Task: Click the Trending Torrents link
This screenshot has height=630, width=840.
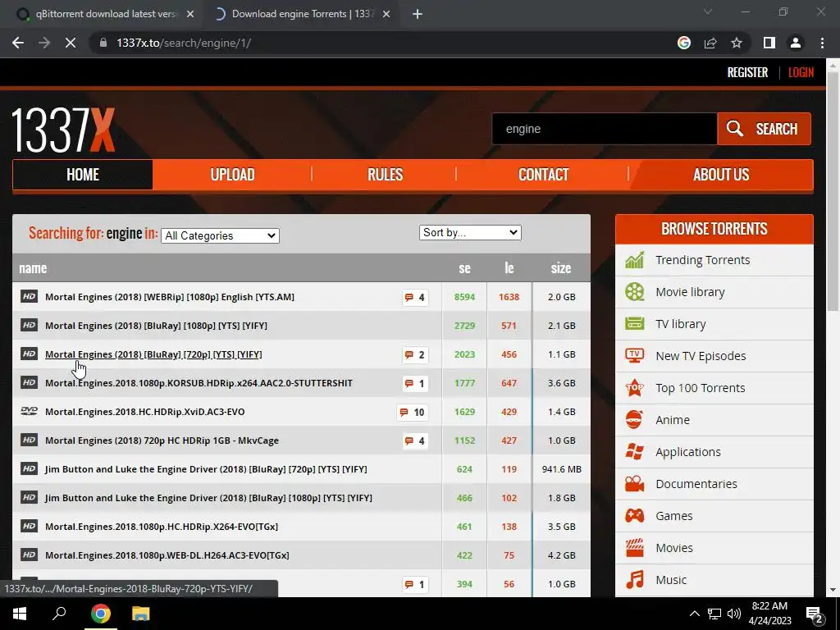Action: [x=703, y=260]
